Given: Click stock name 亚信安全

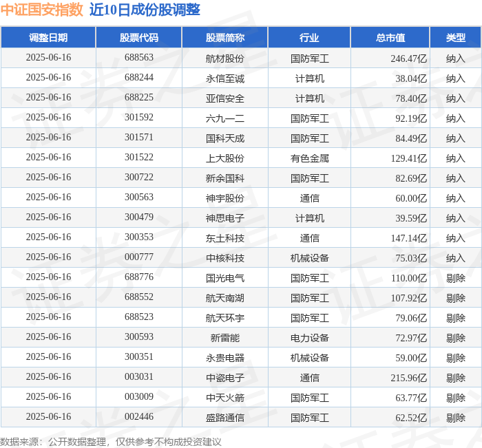Looking at the screenshot, I should click(x=225, y=98).
